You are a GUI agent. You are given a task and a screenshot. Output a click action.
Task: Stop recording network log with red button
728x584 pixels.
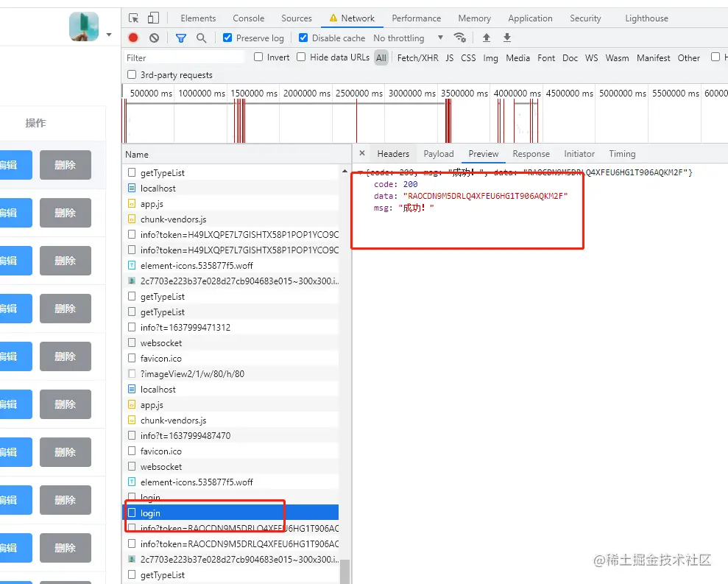[133, 38]
